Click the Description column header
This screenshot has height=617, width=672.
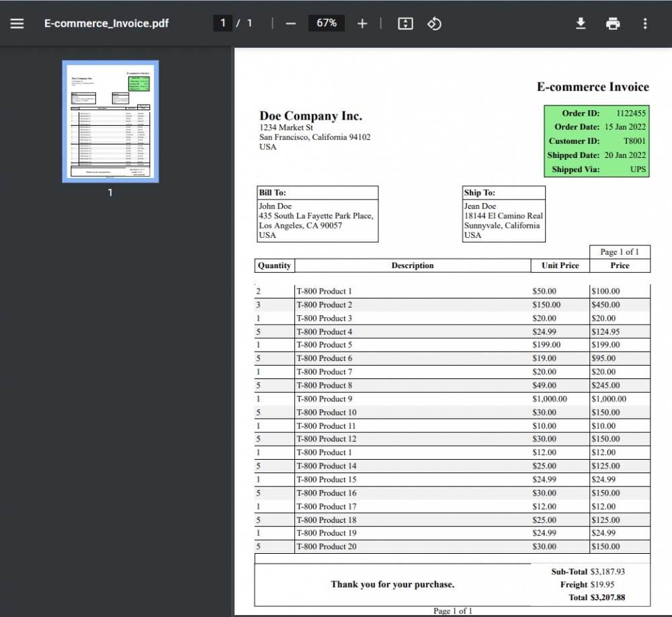[413, 265]
